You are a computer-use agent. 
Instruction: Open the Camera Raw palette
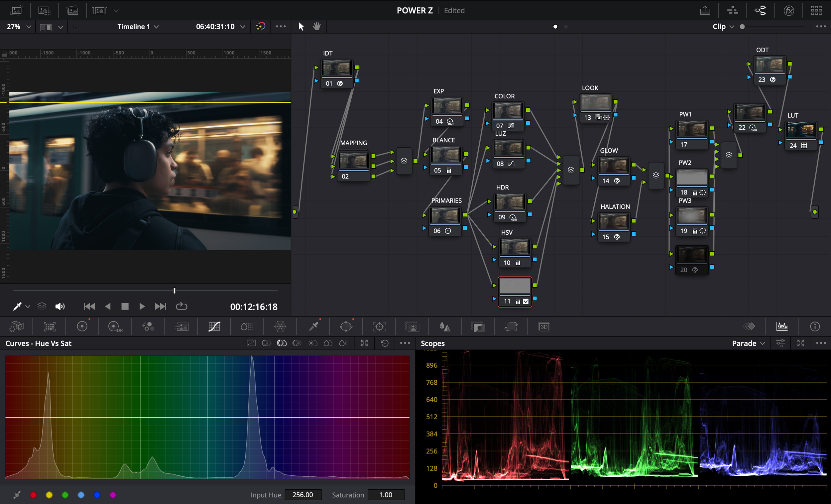click(17, 326)
